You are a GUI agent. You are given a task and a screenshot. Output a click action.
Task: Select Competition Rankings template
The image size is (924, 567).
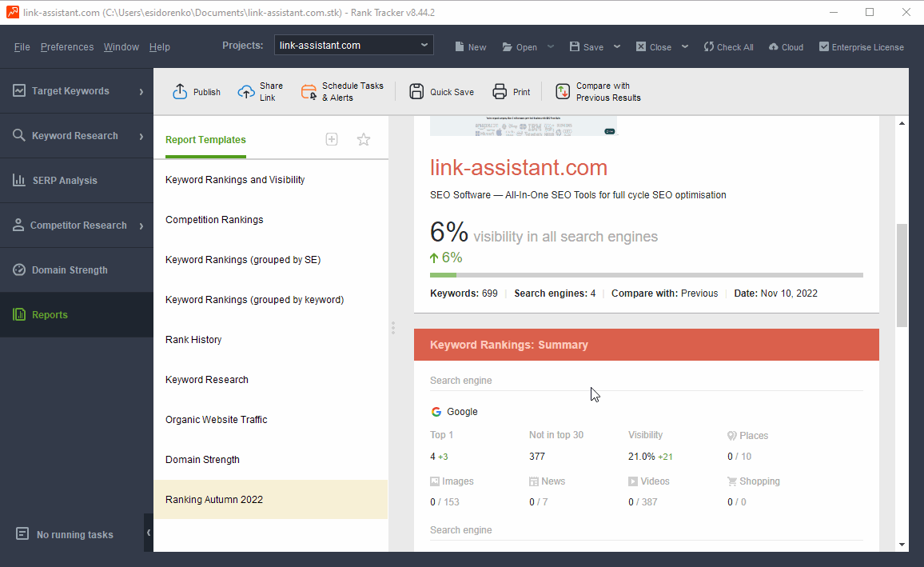(x=271, y=220)
